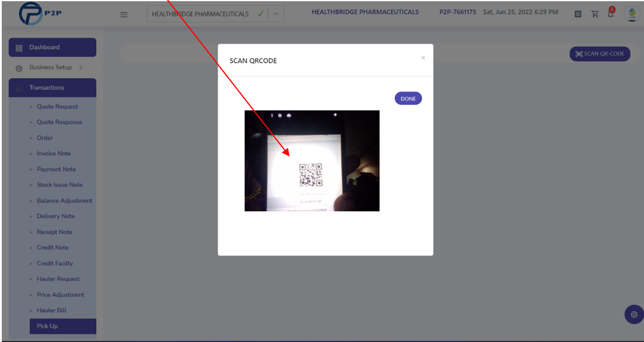
Task: Open the shopping cart
Action: pyautogui.click(x=595, y=14)
